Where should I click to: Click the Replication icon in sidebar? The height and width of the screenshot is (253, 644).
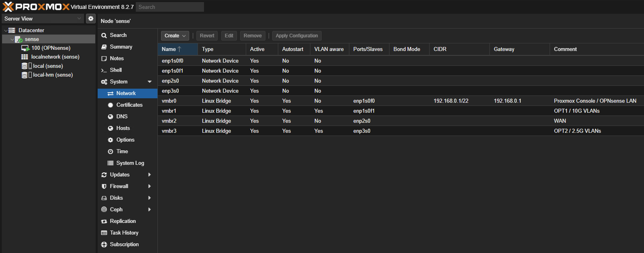pyautogui.click(x=104, y=221)
